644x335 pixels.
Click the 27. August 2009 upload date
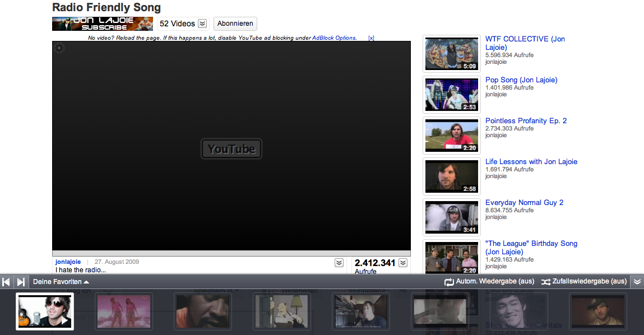[x=117, y=262]
